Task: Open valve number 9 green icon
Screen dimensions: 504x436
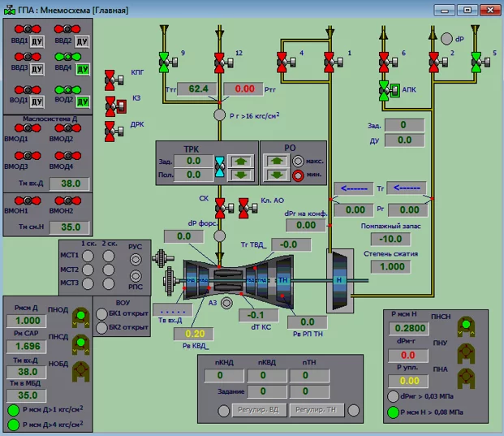Action: coord(168,63)
